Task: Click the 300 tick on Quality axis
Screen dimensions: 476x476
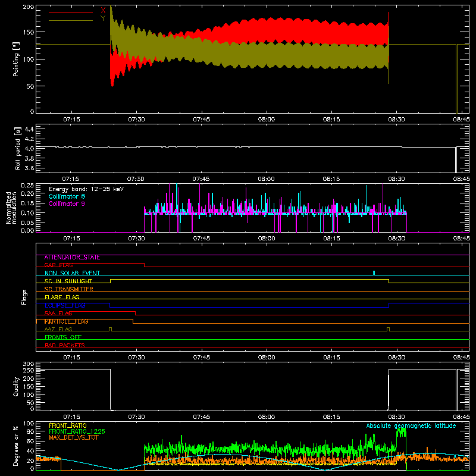Action: [x=29, y=364]
